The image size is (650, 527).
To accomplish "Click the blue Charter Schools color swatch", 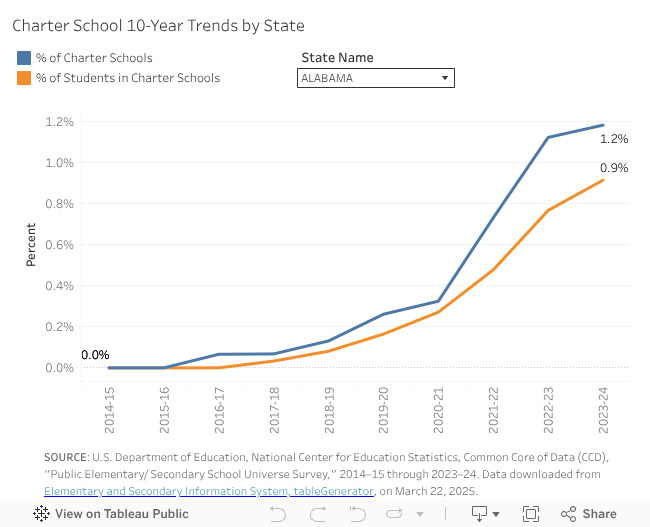I will (24, 58).
